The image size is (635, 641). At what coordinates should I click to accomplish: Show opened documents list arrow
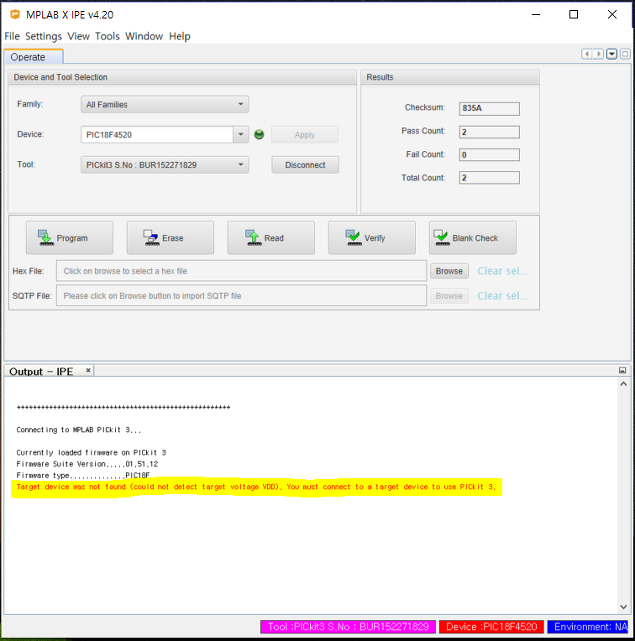point(612,54)
